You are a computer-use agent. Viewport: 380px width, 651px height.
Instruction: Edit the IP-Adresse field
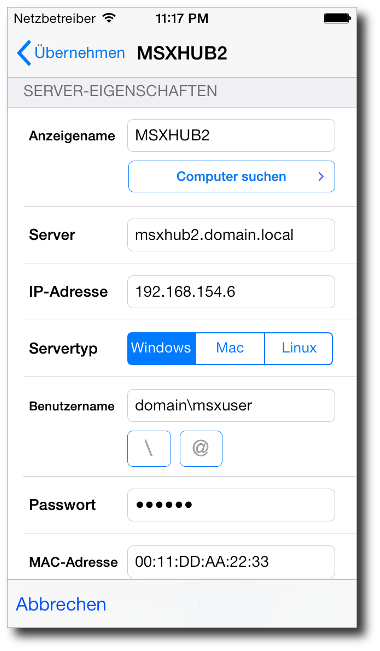point(231,291)
